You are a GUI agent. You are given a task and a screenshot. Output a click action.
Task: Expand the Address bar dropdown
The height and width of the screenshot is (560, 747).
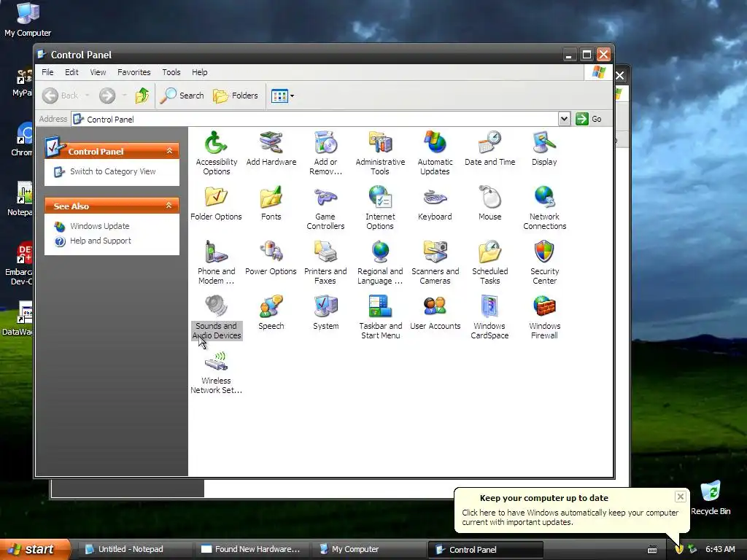564,119
